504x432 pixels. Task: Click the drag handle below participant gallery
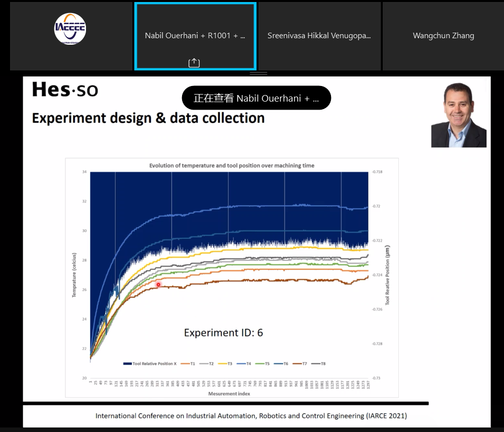click(259, 73)
